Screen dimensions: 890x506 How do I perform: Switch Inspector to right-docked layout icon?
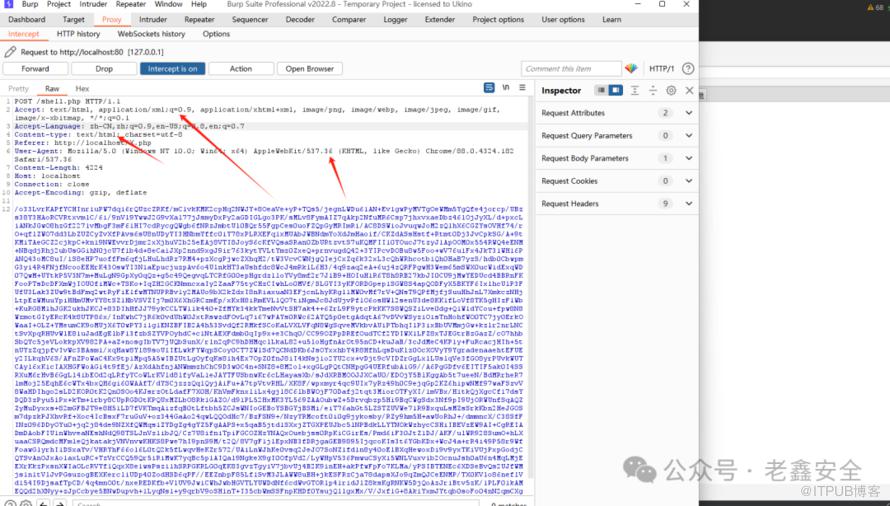tap(615, 90)
